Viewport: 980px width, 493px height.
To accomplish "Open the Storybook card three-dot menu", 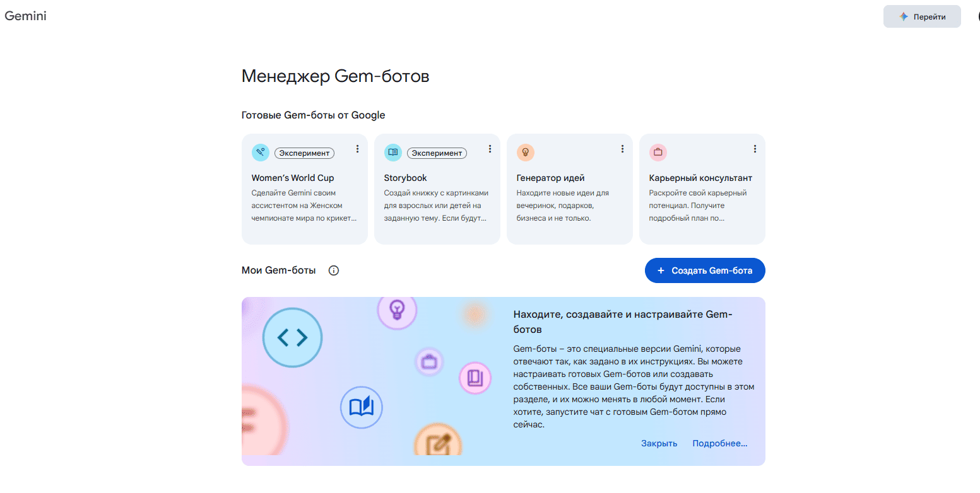I will (x=490, y=149).
